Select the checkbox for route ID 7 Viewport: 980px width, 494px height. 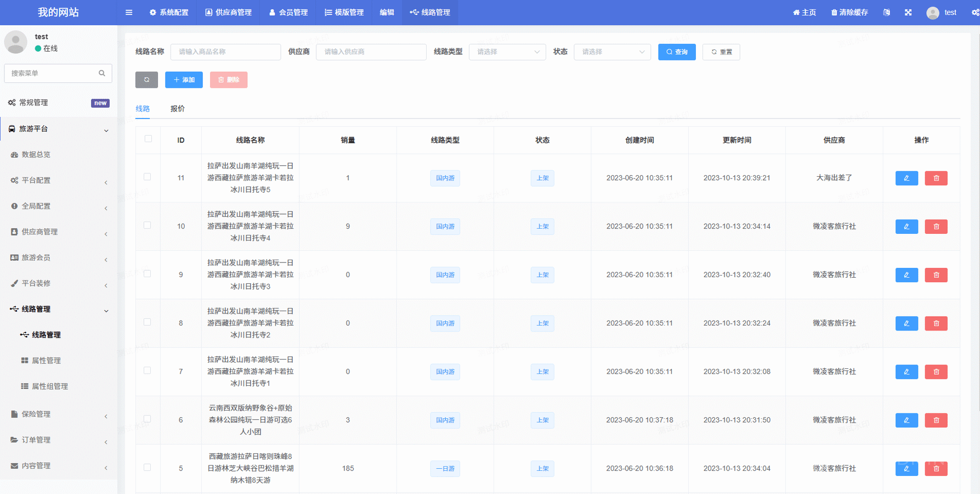[148, 371]
